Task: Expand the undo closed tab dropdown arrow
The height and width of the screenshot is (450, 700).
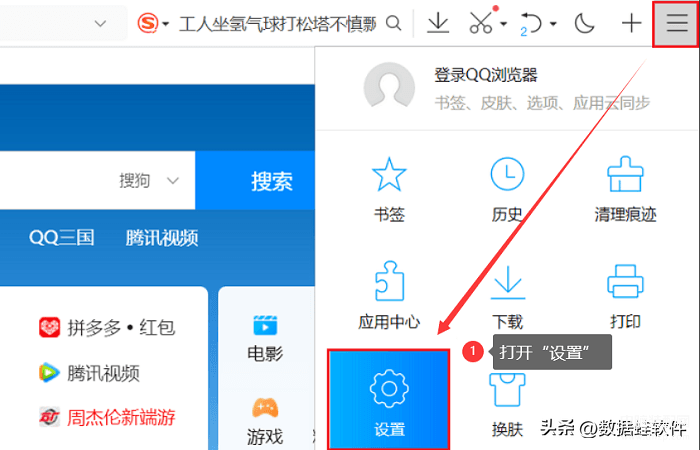Action: (x=553, y=24)
